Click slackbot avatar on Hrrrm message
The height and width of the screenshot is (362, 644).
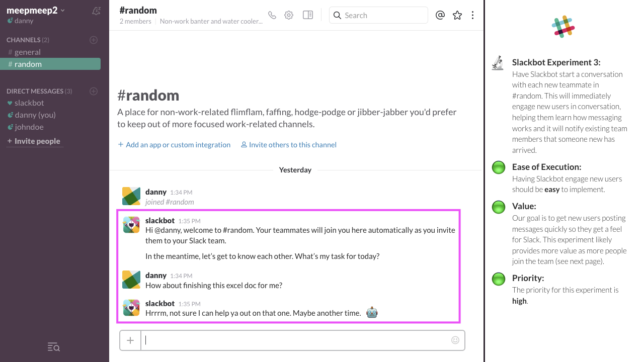click(x=131, y=307)
